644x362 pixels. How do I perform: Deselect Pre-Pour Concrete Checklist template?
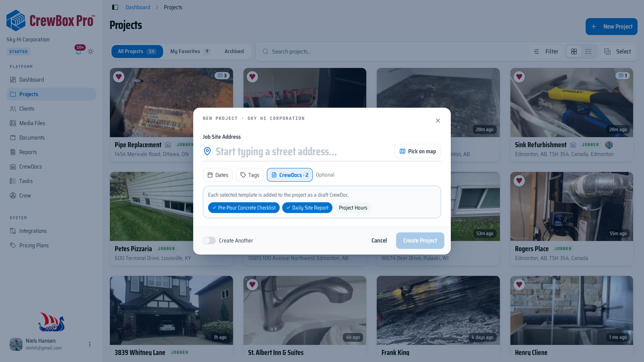click(x=244, y=208)
